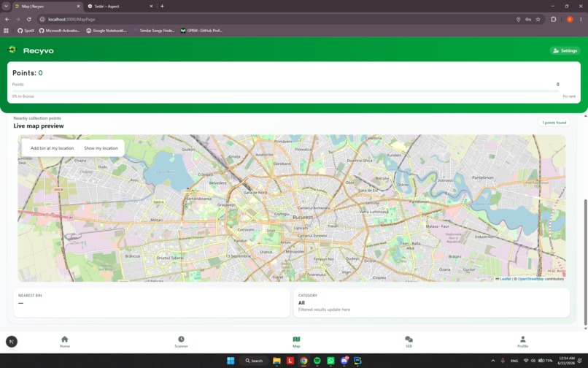Click the '1 points found' badge
This screenshot has width=588, height=368.
click(554, 123)
